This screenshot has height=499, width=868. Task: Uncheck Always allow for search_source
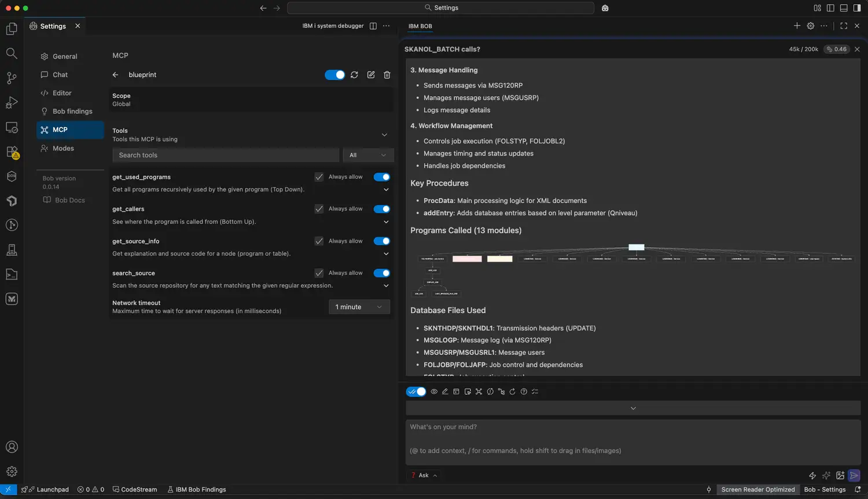(319, 273)
